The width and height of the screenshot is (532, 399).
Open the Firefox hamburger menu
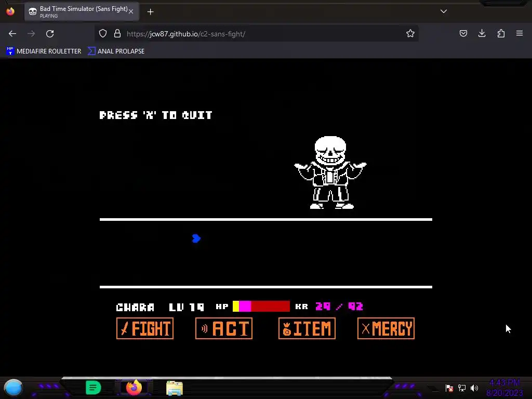(520, 33)
